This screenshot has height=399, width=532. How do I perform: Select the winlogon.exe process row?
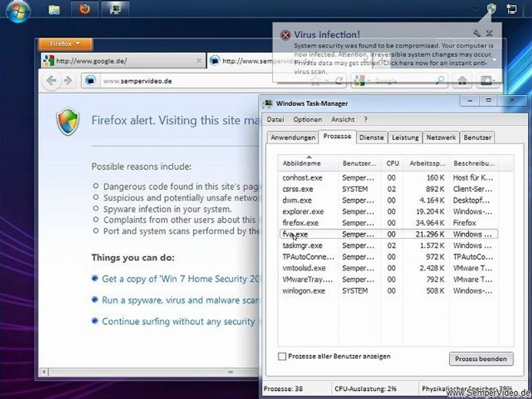click(388, 291)
